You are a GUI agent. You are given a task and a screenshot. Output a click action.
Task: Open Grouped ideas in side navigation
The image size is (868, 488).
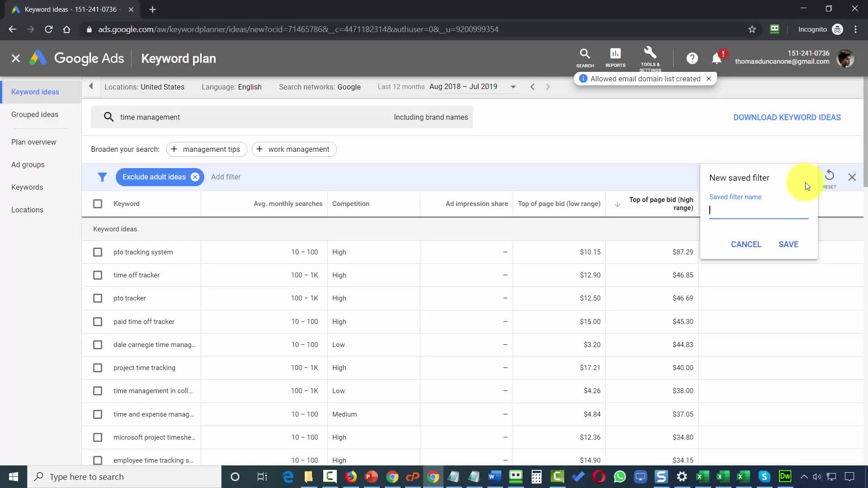coord(35,114)
